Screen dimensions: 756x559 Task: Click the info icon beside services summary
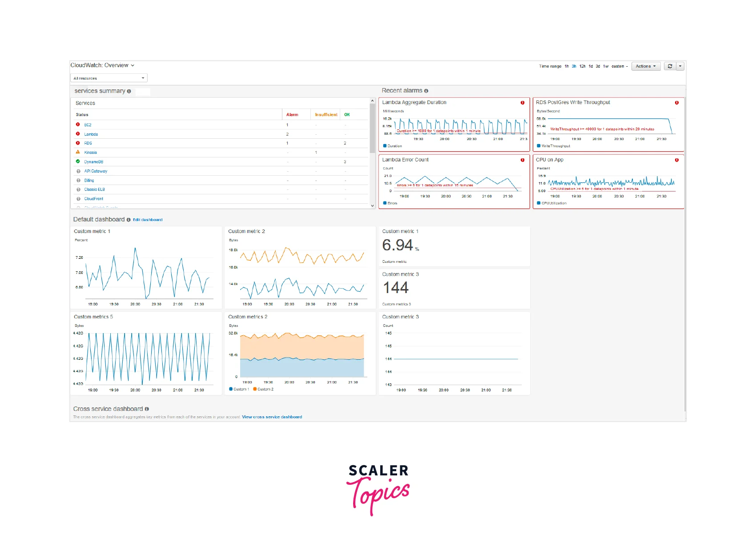click(129, 91)
